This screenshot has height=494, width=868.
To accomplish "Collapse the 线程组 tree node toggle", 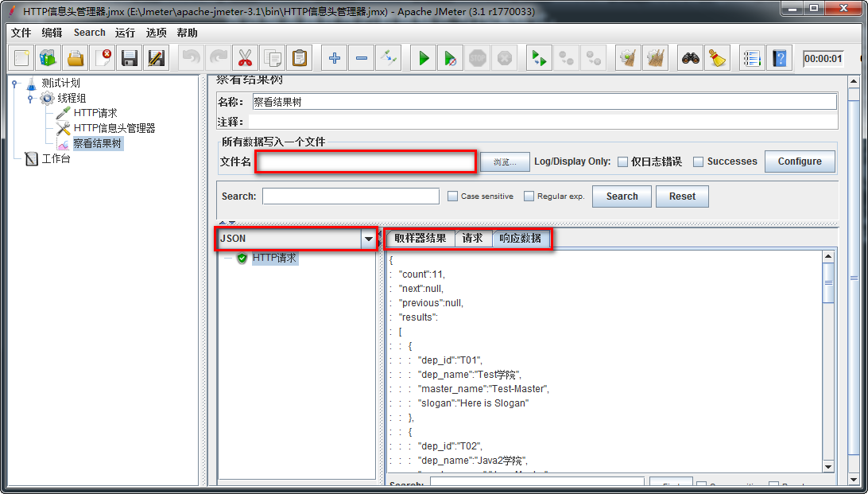I will [30, 99].
